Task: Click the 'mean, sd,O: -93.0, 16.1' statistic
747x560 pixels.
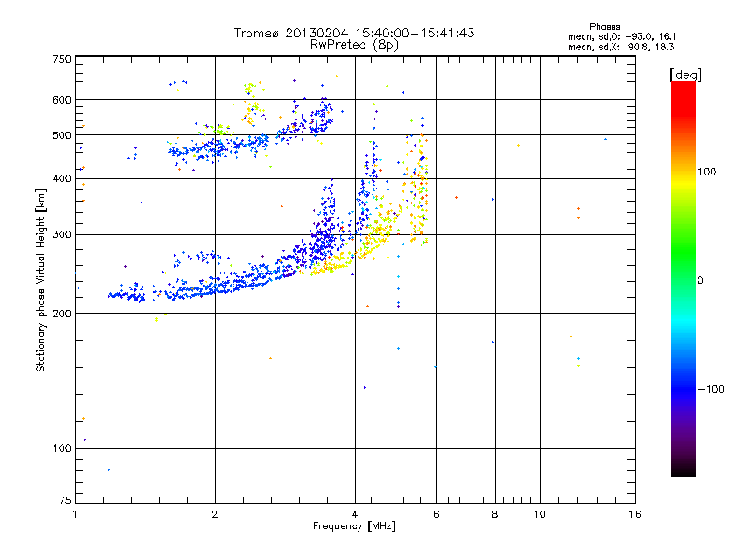Action: (x=622, y=36)
